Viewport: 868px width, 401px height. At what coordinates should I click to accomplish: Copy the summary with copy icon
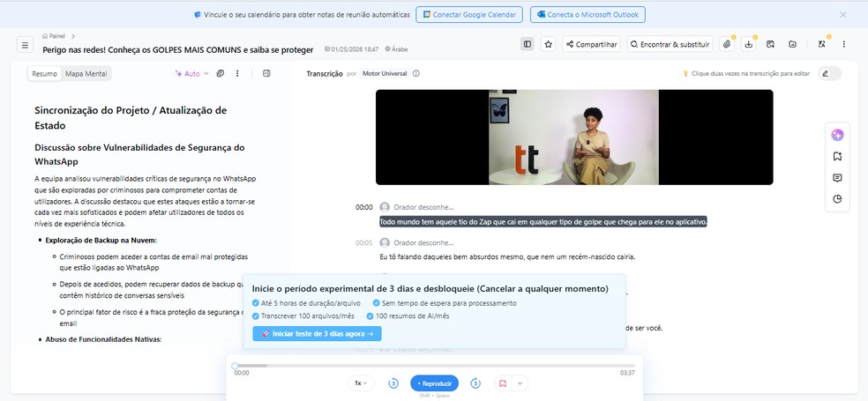[x=221, y=73]
